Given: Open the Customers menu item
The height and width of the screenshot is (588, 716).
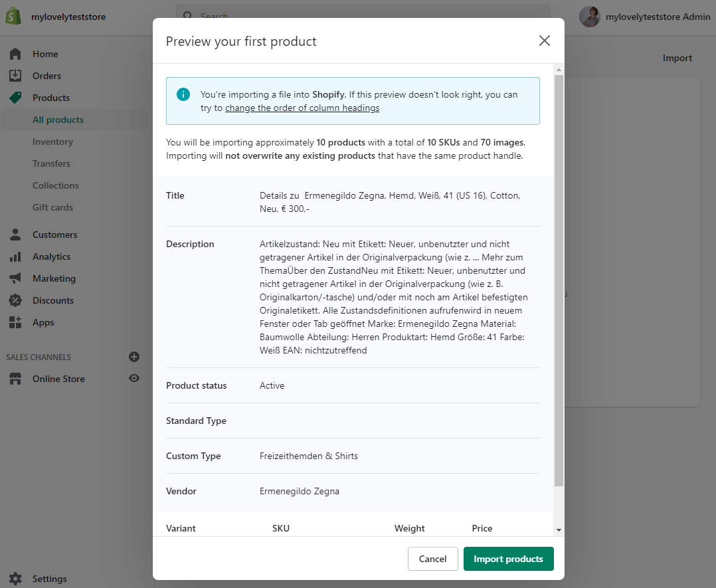Looking at the screenshot, I should coord(54,235).
